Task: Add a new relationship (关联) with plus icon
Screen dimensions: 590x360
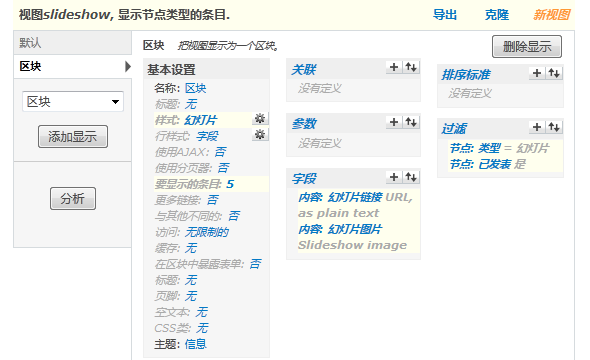Action: [x=394, y=67]
